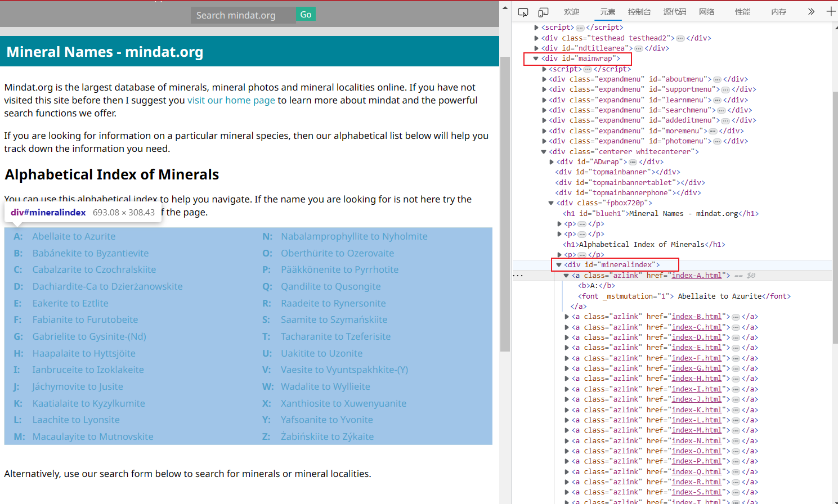Open the 网络 tab

707,12
